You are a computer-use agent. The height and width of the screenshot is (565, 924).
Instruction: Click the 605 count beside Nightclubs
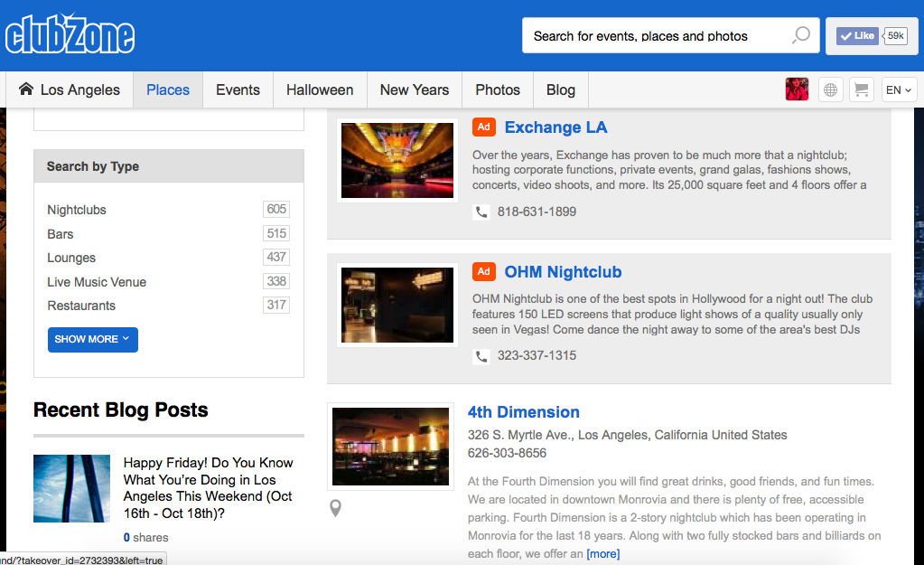click(276, 210)
